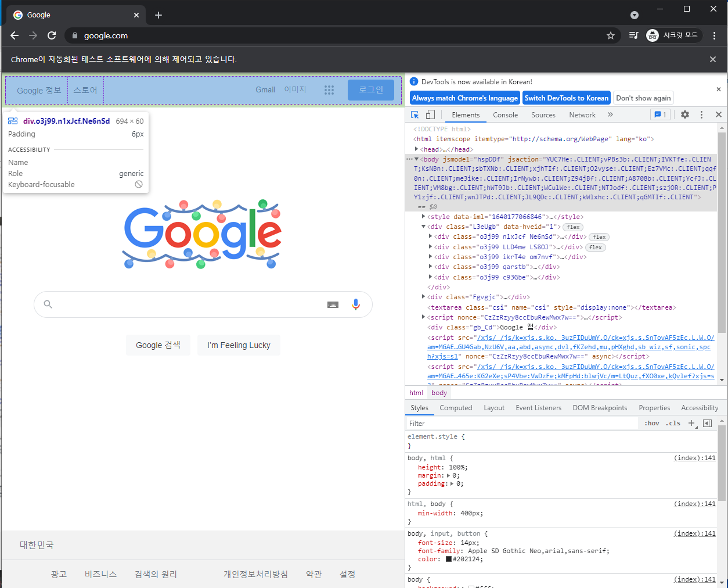Click the 개인정보처리방침 footer link

coord(255,574)
